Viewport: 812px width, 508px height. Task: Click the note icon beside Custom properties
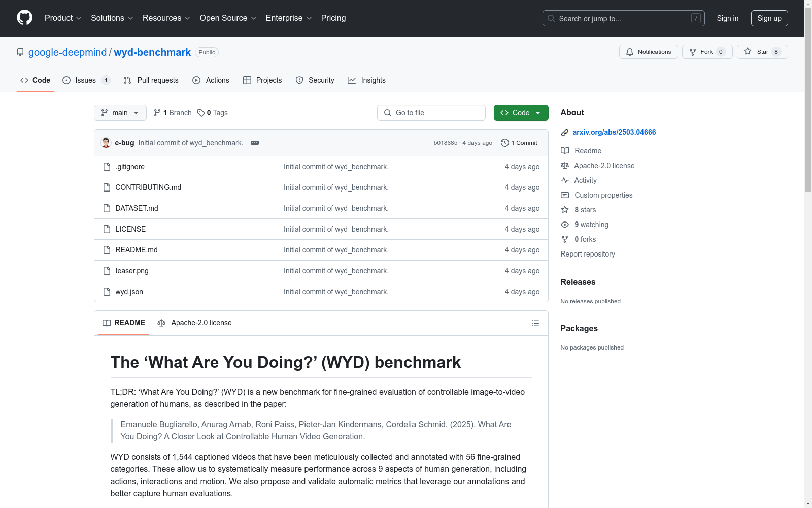point(565,195)
